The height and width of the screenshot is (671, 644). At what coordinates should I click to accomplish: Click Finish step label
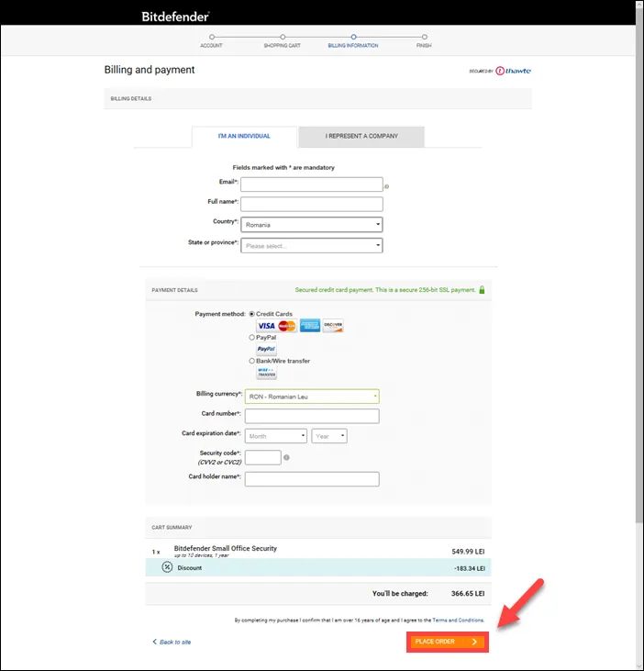424,45
